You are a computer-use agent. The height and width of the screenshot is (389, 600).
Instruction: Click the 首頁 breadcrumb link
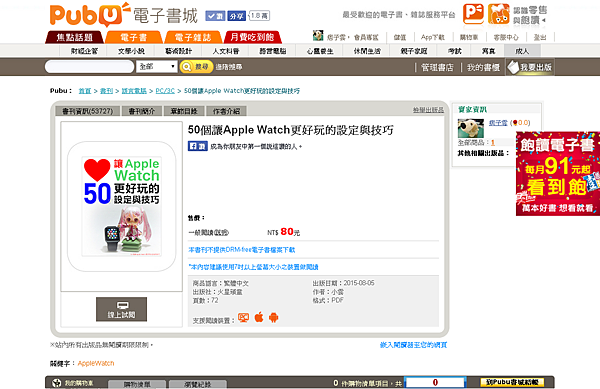(x=85, y=91)
